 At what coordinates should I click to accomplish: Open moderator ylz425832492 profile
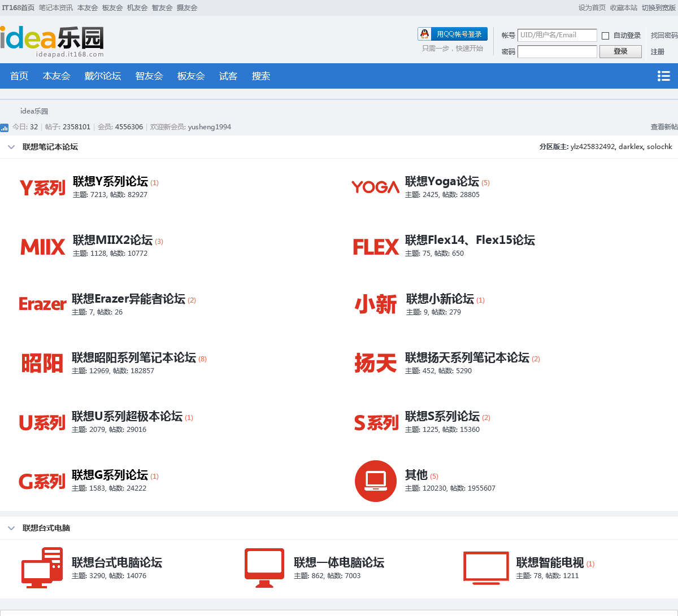pyautogui.click(x=593, y=147)
